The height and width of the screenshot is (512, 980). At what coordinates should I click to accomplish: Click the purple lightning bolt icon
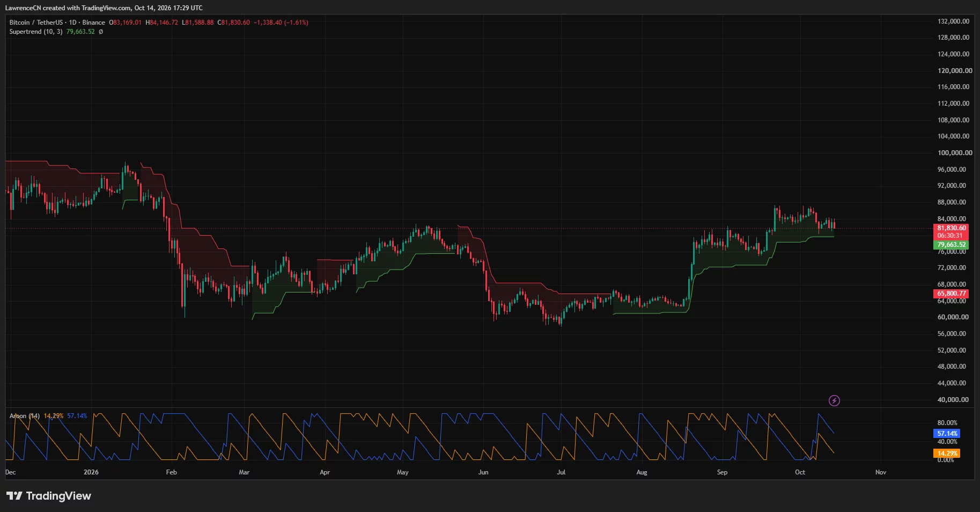[x=834, y=400]
